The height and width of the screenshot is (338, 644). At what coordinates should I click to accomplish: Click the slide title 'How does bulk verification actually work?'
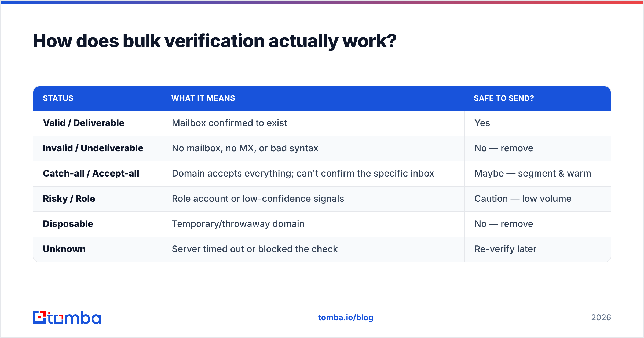click(215, 41)
